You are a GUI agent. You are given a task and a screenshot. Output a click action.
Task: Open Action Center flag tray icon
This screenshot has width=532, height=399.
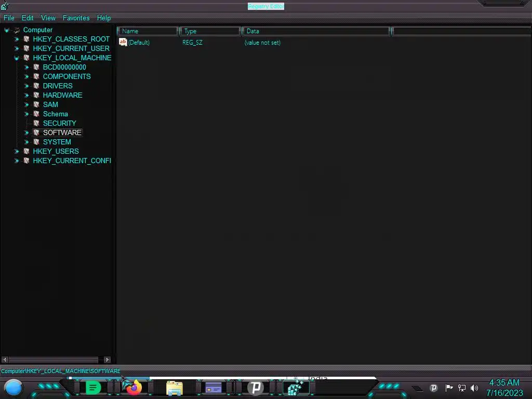[449, 388]
